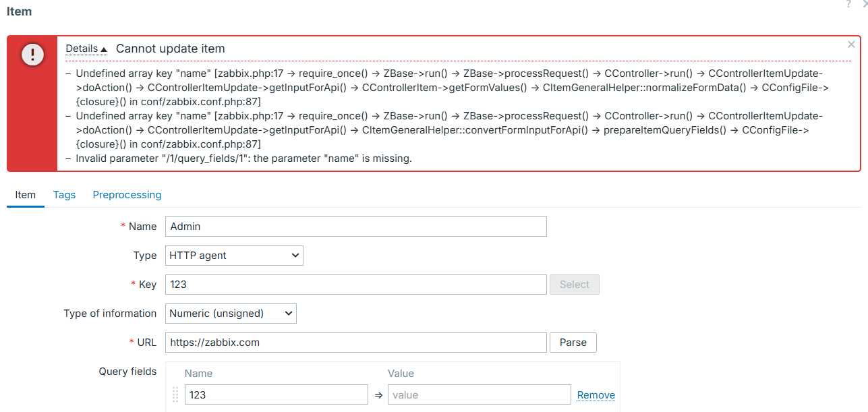868x412 pixels.
Task: Open the Tags tab
Action: click(x=64, y=195)
